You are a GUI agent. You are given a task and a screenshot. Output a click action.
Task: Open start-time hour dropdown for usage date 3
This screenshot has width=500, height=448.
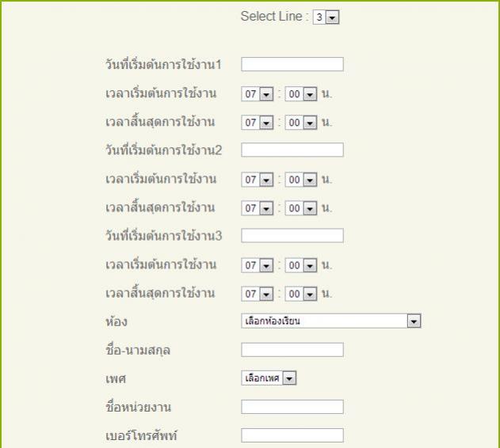click(x=258, y=264)
